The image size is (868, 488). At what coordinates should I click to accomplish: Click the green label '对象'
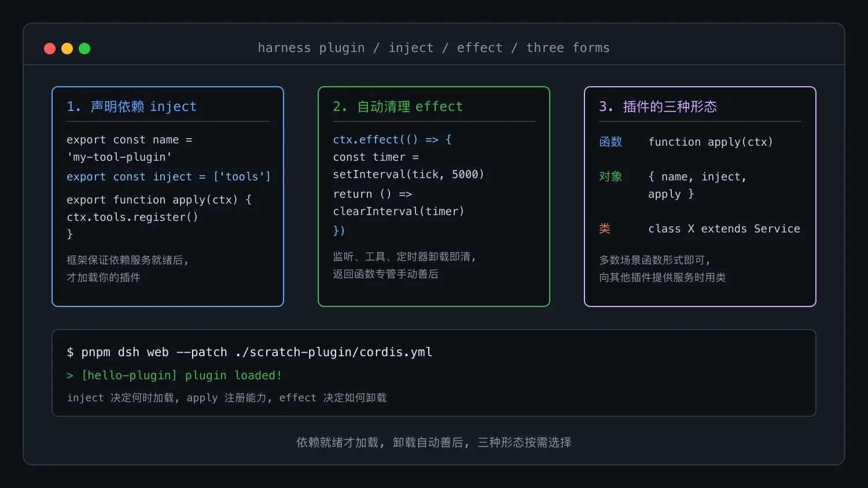[x=610, y=177]
